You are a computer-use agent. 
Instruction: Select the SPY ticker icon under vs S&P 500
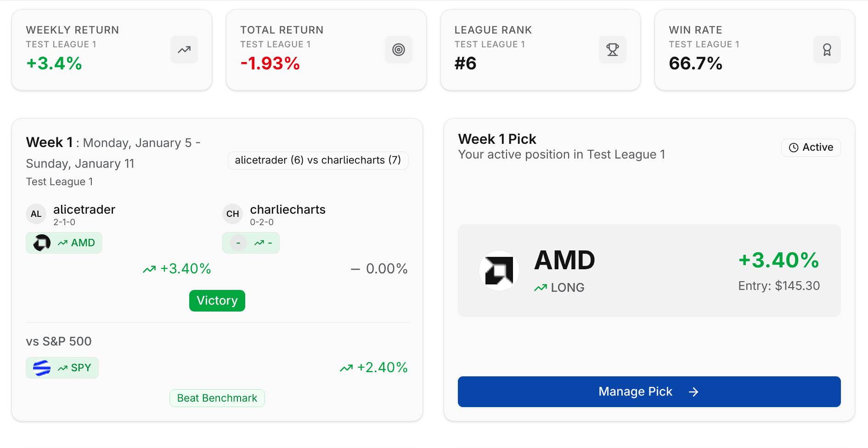click(x=41, y=368)
